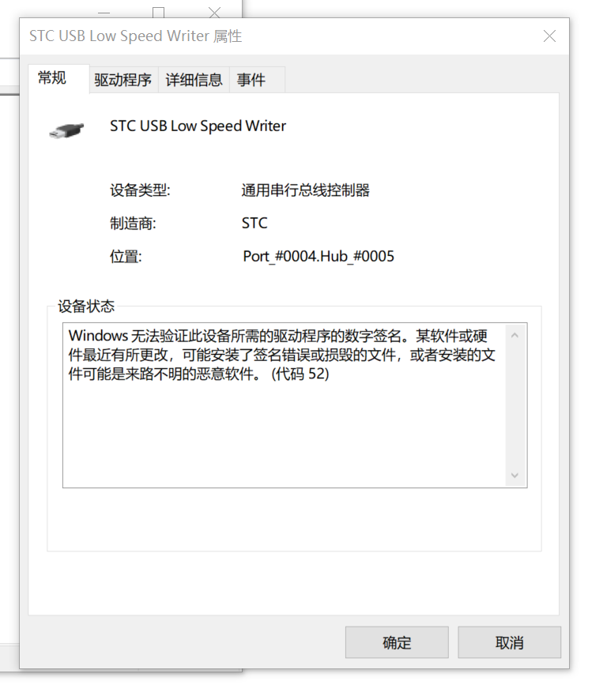Click the Port_#0004.Hub_#0005 location value
The width and height of the screenshot is (603, 700).
tap(318, 256)
